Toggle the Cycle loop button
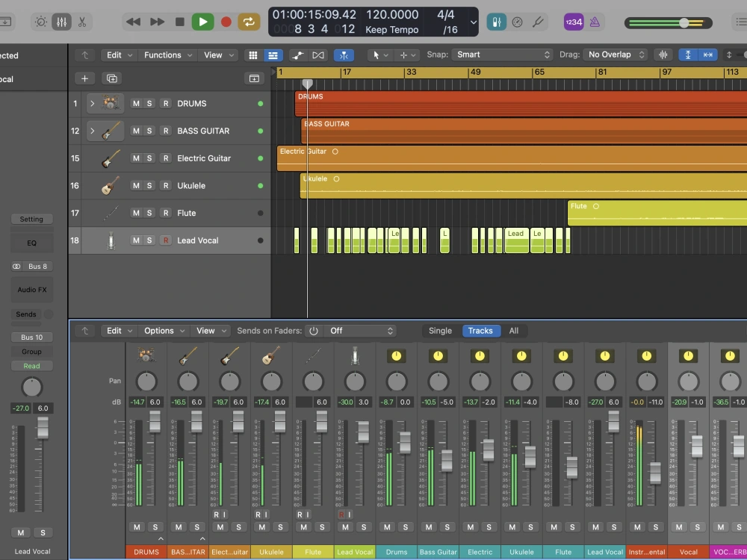The height and width of the screenshot is (560, 747). tap(249, 22)
